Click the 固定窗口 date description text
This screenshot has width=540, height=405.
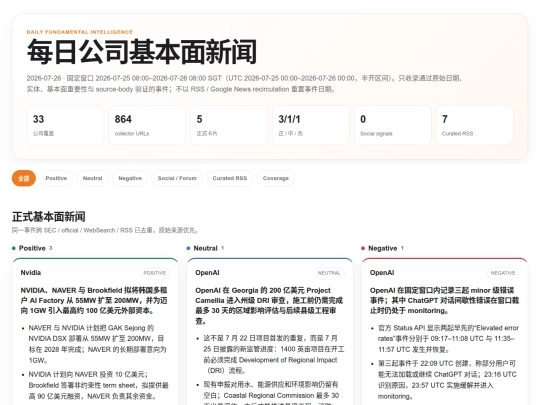click(x=245, y=84)
